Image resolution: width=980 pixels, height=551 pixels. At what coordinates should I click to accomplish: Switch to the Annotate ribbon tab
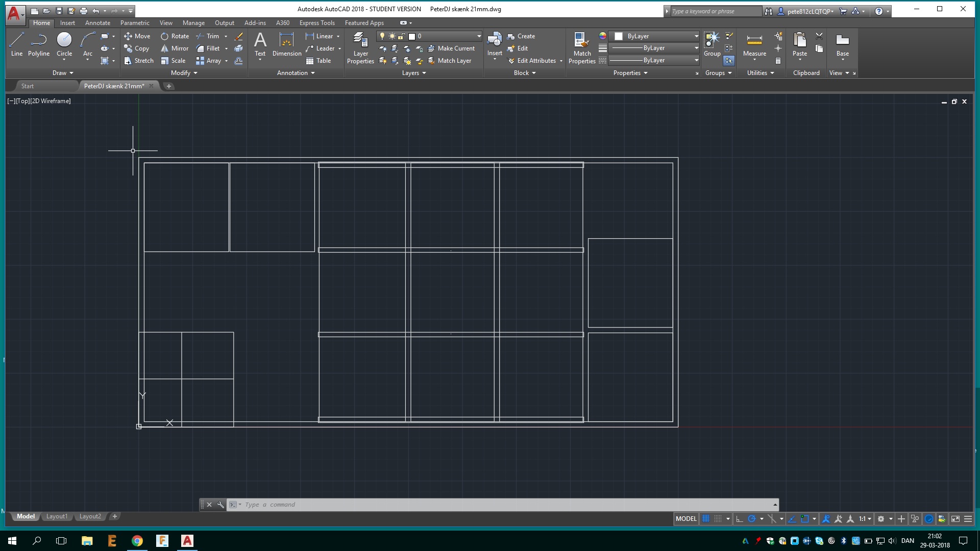point(97,23)
